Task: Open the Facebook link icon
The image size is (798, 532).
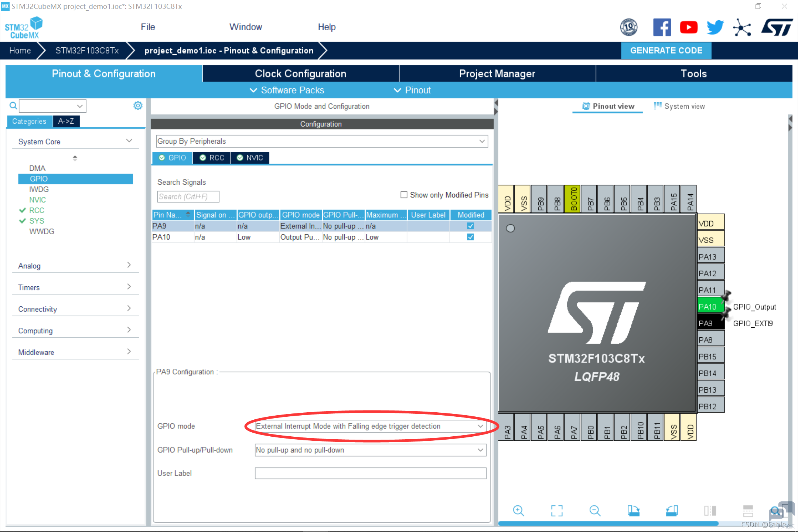Action: [662, 27]
